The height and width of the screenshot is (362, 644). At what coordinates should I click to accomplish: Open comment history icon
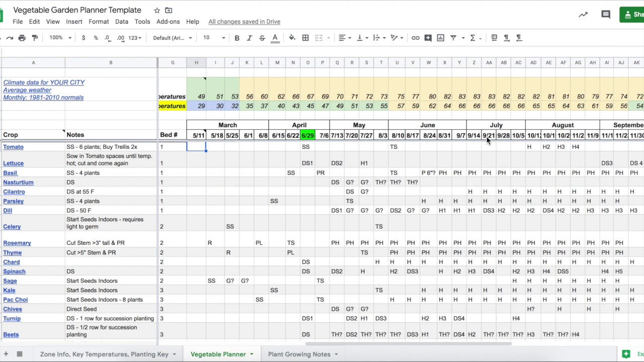click(x=606, y=15)
